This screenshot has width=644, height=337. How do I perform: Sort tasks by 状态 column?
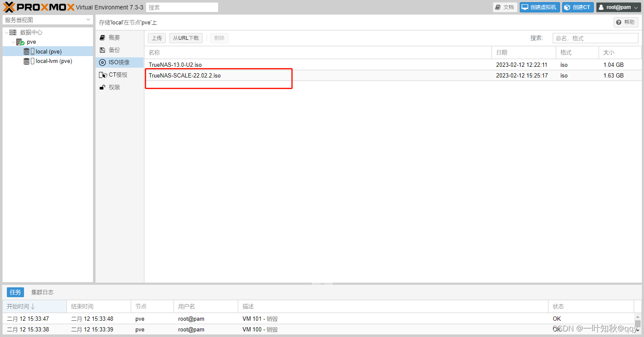coord(591,306)
